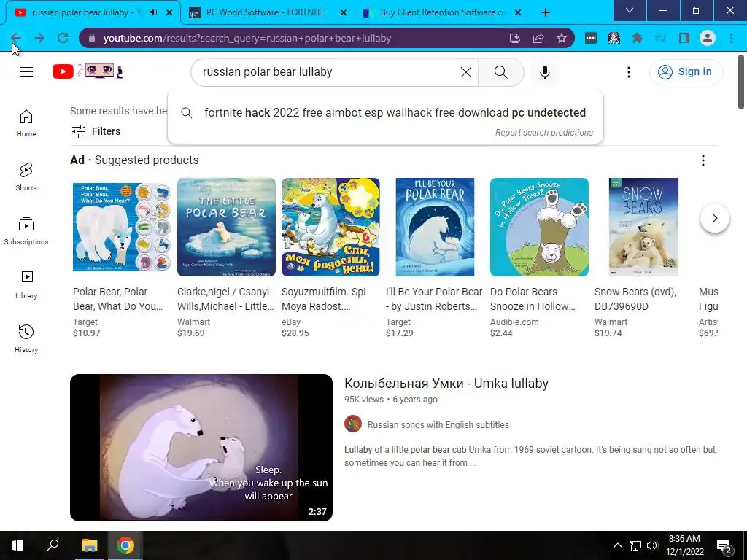This screenshot has height=560, width=747.
Task: Click the page vertical scrollbar
Action: (x=741, y=82)
